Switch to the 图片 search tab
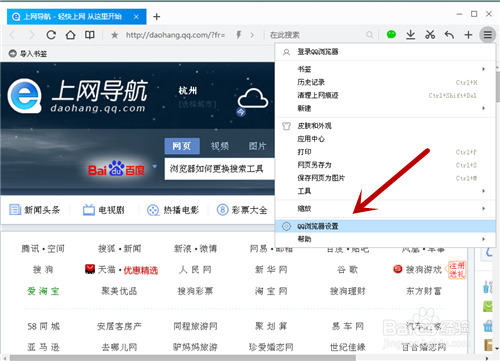This screenshot has height=361, width=500. click(x=257, y=146)
